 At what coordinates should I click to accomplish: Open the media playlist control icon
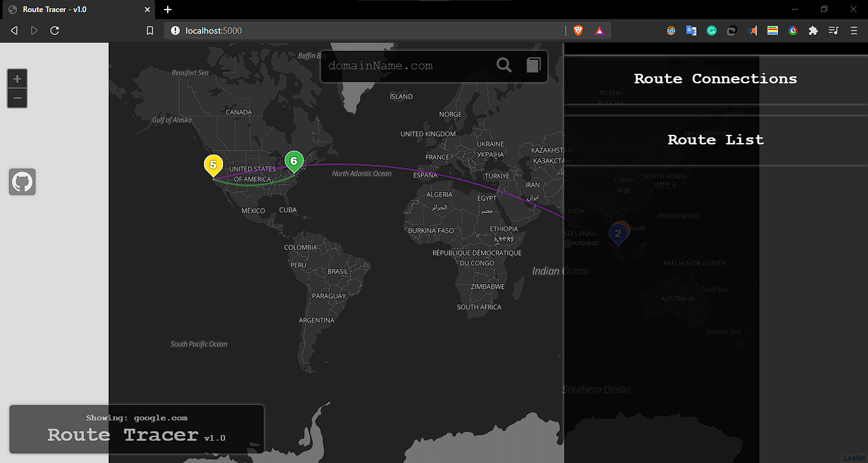(834, 31)
